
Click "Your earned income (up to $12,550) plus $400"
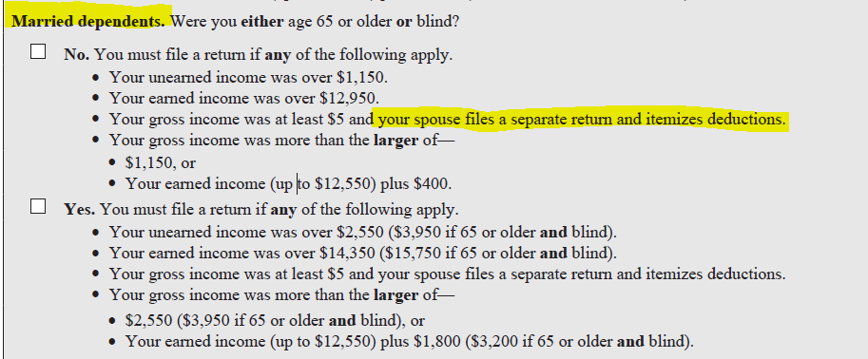(288, 184)
